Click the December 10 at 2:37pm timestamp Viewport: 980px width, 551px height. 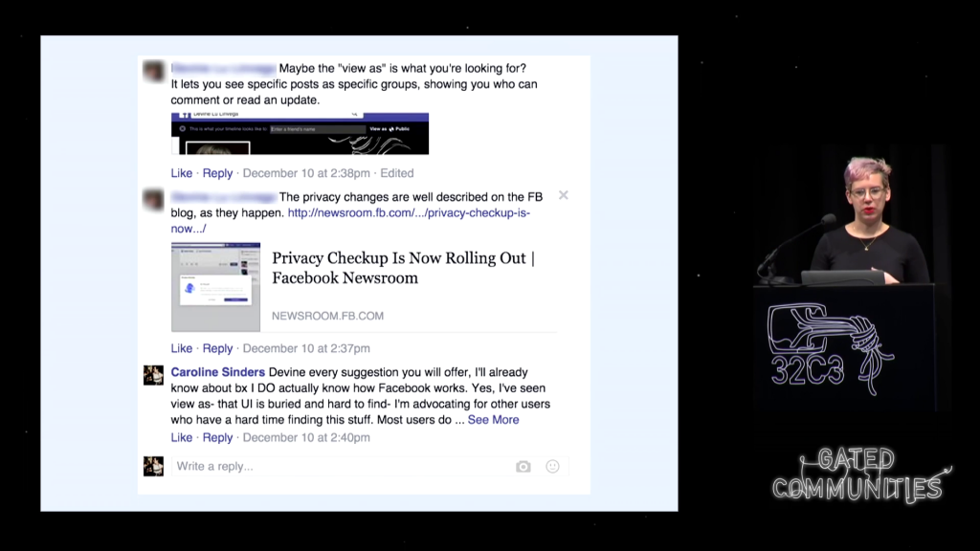tap(306, 348)
